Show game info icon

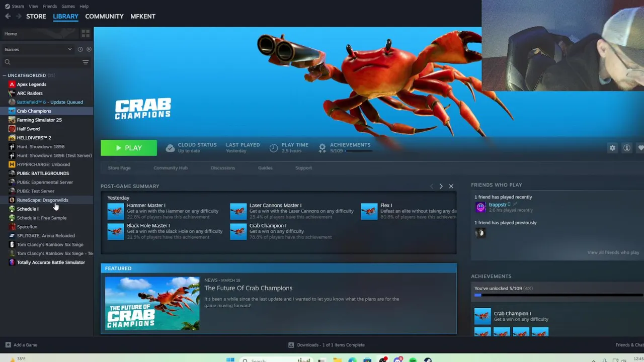point(627,148)
